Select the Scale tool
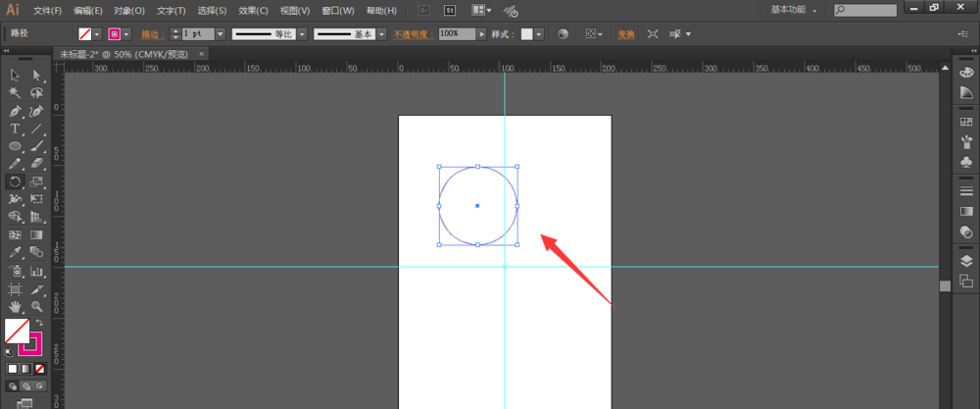This screenshot has height=409, width=980. pyautogui.click(x=36, y=181)
